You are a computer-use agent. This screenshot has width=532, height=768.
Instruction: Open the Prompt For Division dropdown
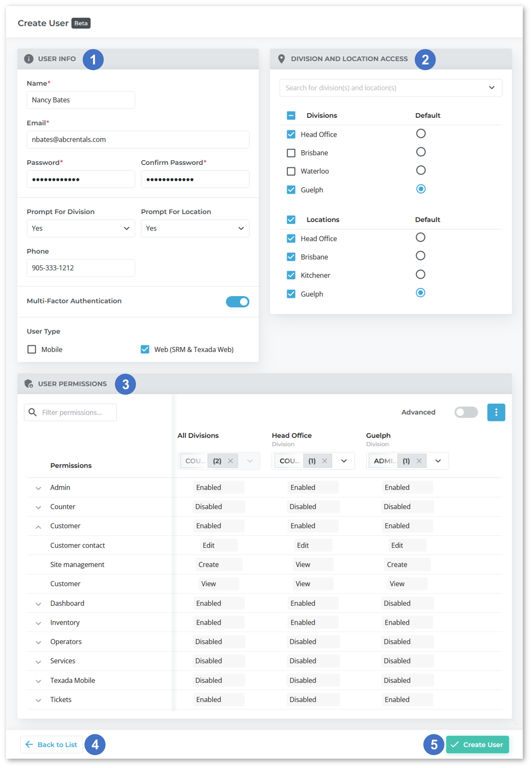click(x=81, y=228)
